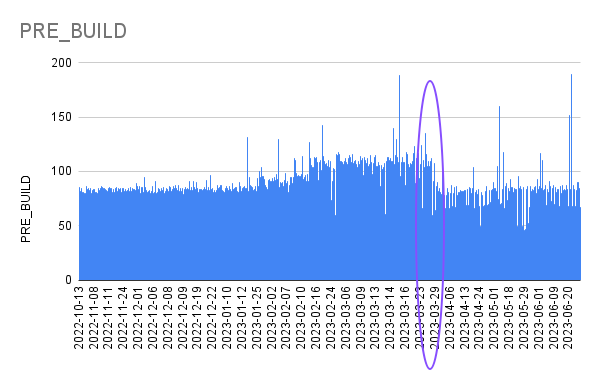
Task: Select the PRE_BUILD chart title
Action: tap(73, 31)
